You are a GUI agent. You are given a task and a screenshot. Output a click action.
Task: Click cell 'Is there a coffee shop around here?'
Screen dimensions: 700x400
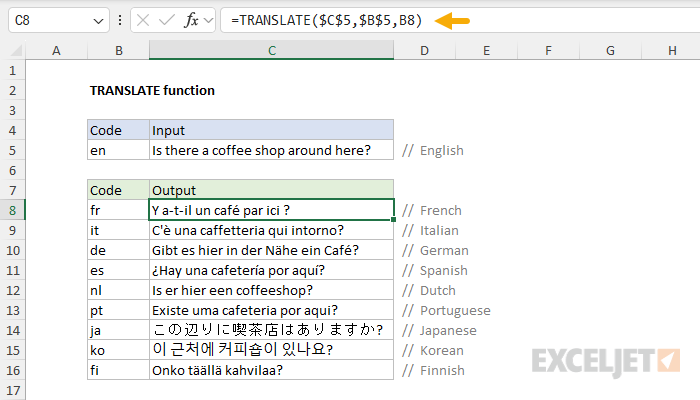tap(271, 150)
